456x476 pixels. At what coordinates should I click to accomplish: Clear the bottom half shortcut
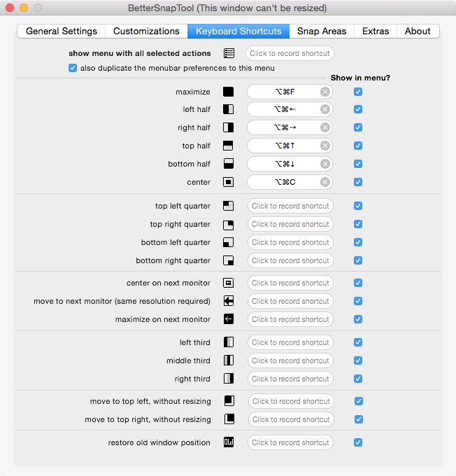(x=325, y=164)
